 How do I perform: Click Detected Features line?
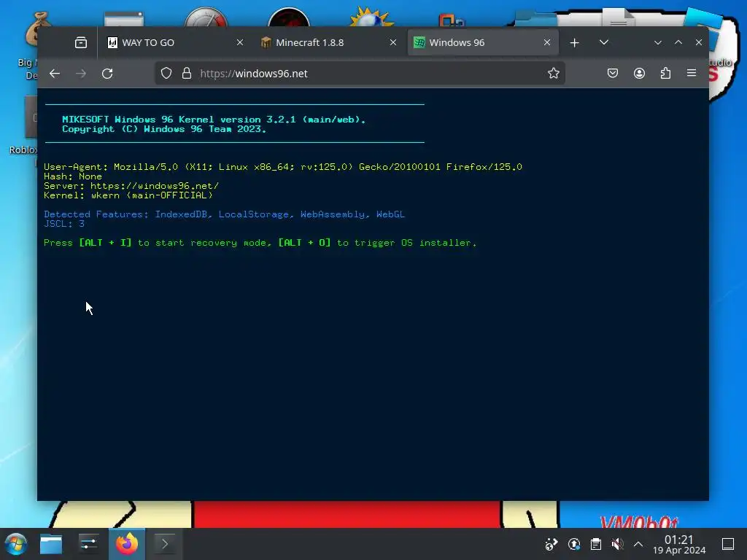(224, 214)
